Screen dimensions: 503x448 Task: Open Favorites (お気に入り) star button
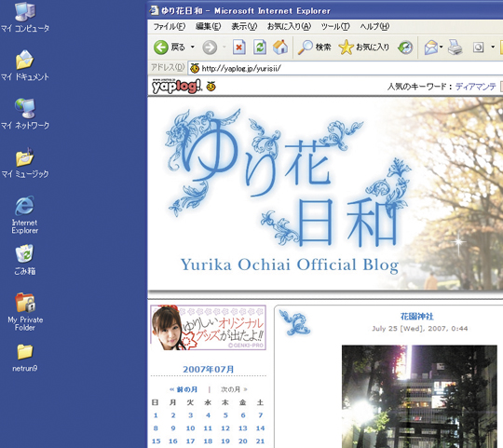tap(364, 48)
